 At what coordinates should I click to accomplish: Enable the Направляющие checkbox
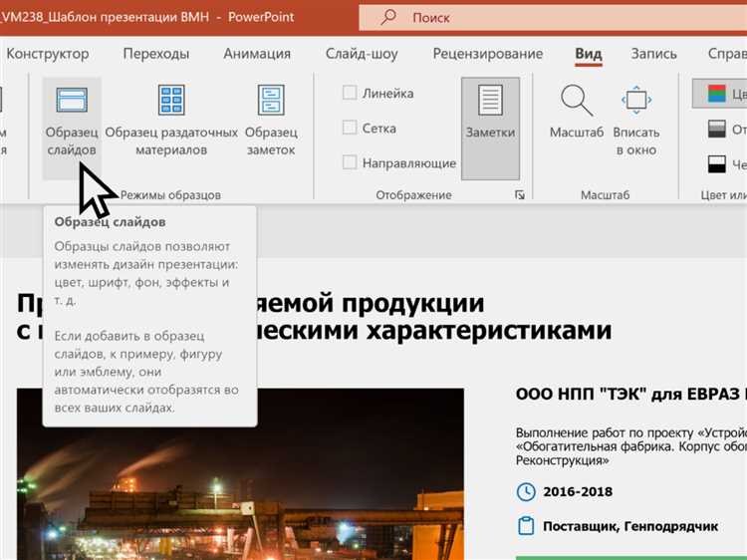point(350,162)
